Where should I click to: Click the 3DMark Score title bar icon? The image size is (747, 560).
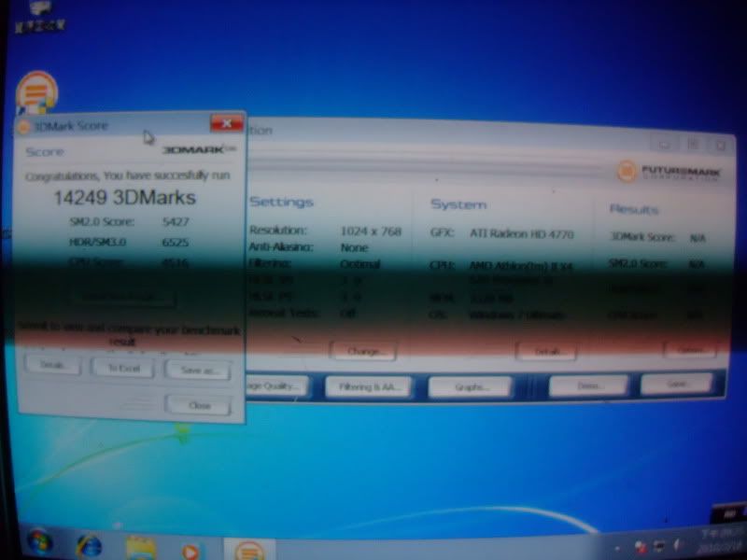click(23, 127)
